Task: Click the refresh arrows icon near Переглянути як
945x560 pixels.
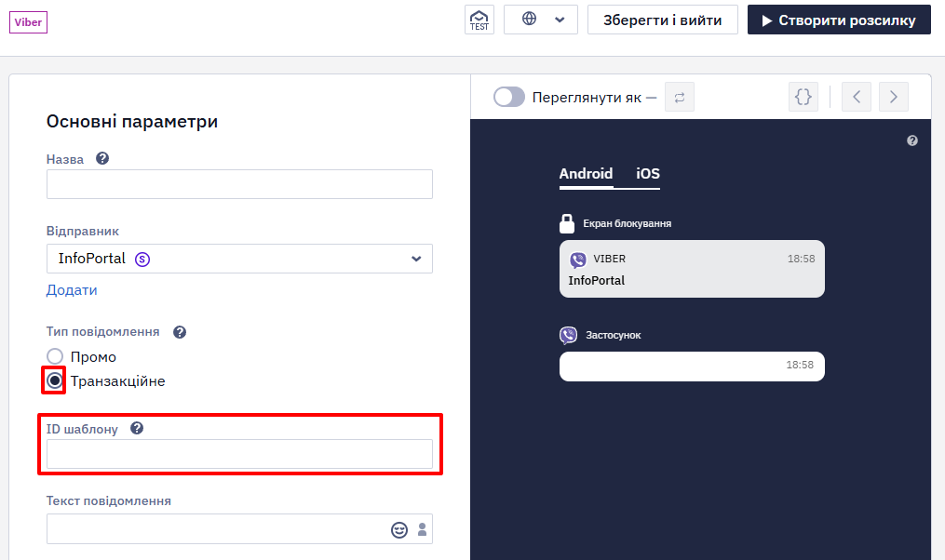Action: click(680, 97)
